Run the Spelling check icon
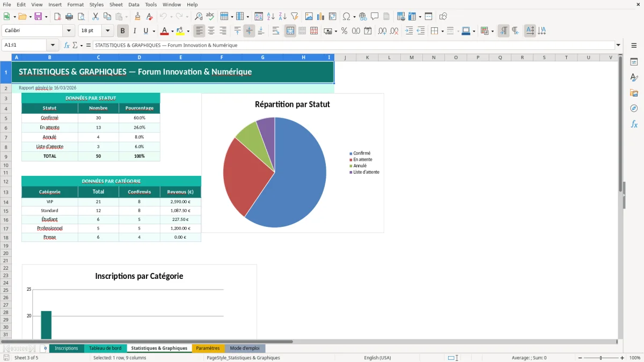This screenshot has width=644, height=362. point(210,17)
